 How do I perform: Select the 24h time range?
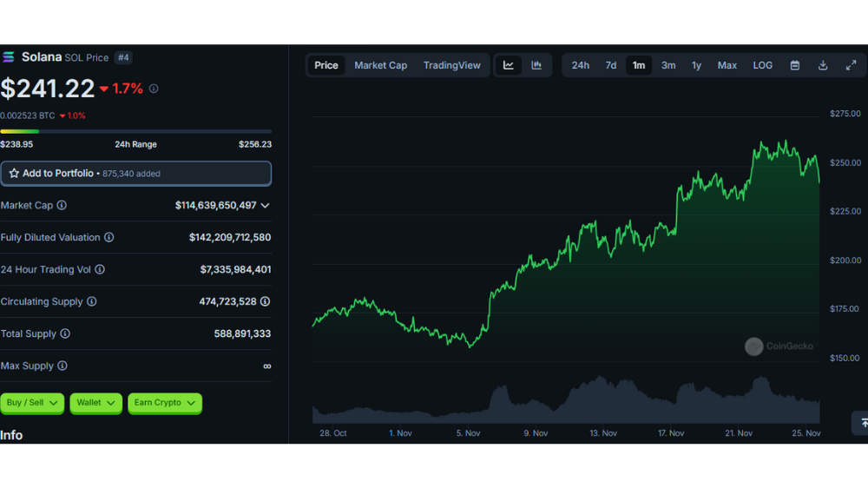click(580, 65)
